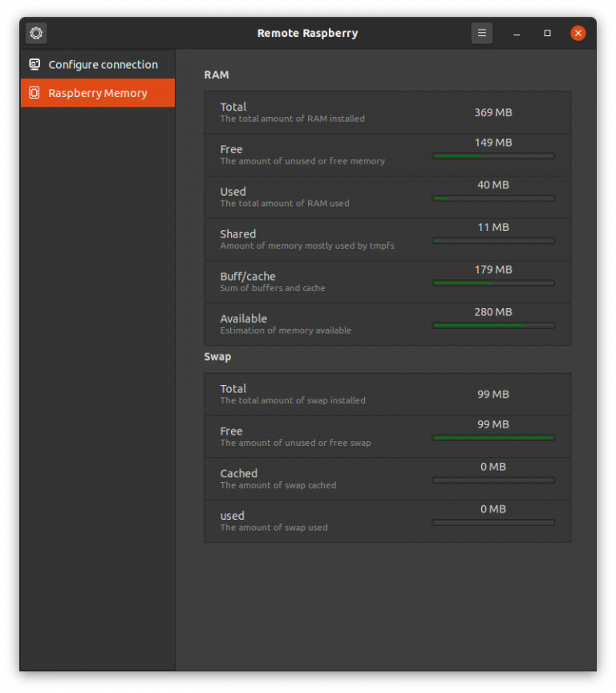616x693 pixels.
Task: Click the Swap Cached progress bar
Action: tap(493, 480)
